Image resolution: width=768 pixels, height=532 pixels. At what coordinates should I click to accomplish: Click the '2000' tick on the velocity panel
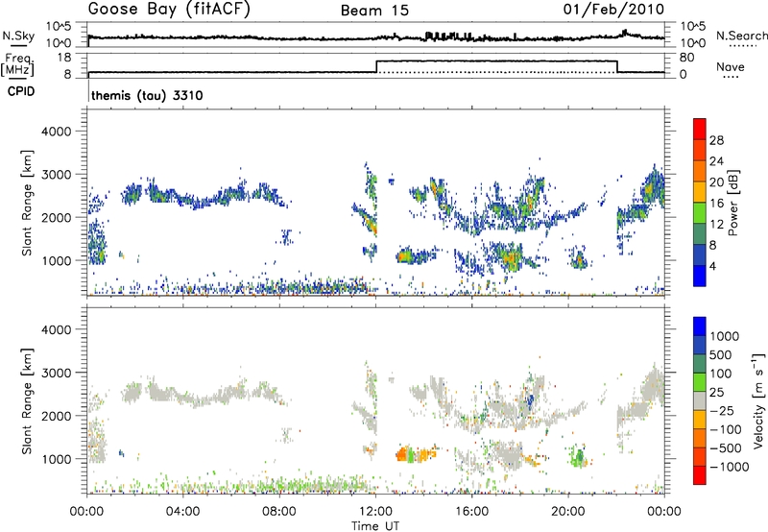pos(56,416)
